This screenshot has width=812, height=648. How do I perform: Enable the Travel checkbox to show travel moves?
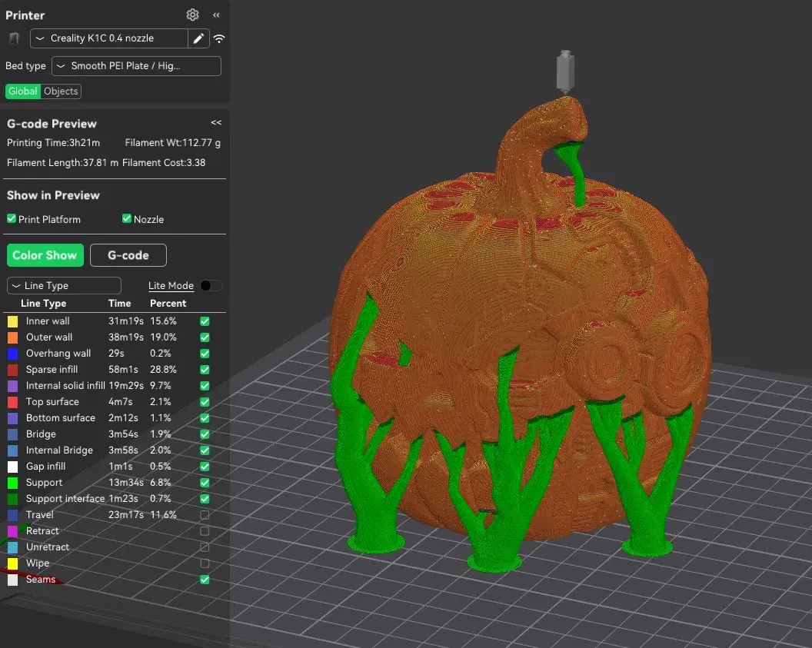[x=204, y=514]
